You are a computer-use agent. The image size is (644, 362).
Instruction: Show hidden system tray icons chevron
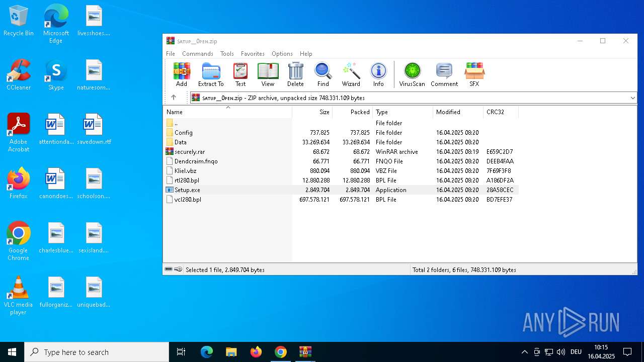[x=524, y=352]
